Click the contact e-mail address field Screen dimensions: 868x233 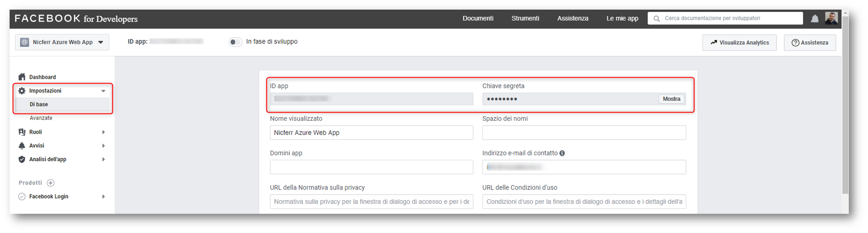coord(584,167)
